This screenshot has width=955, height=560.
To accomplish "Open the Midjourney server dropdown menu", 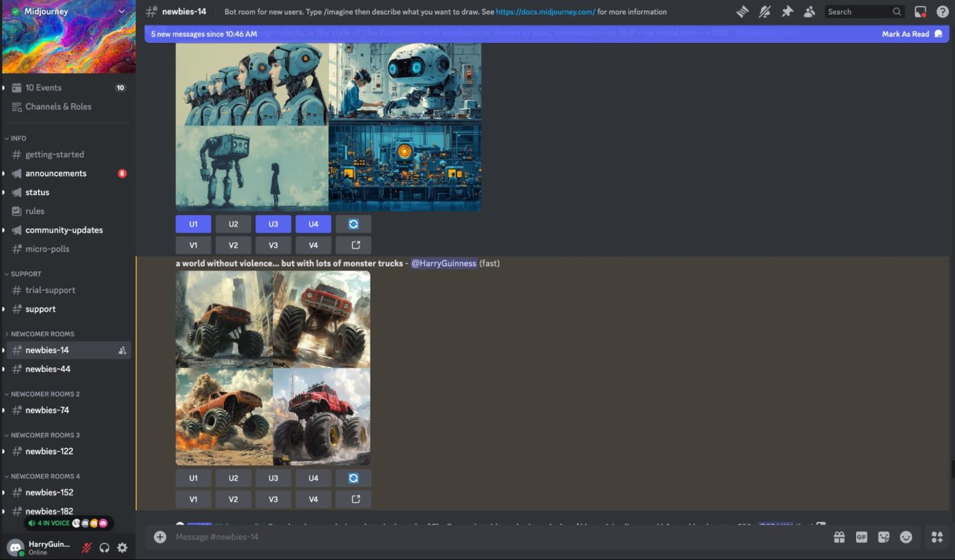I will click(121, 12).
